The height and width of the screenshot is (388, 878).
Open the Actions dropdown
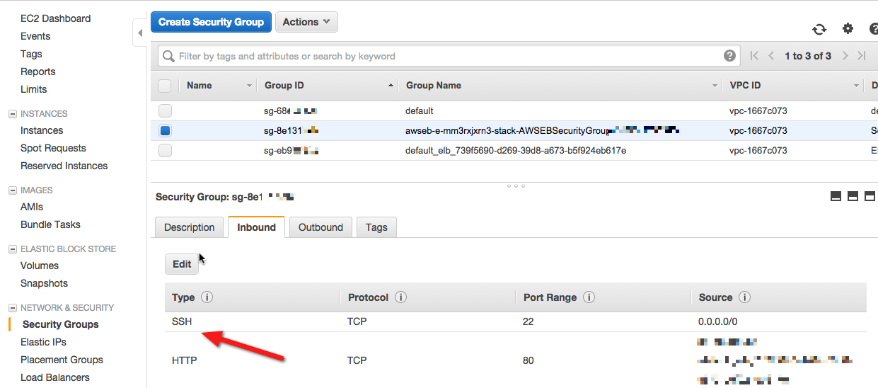[x=306, y=22]
